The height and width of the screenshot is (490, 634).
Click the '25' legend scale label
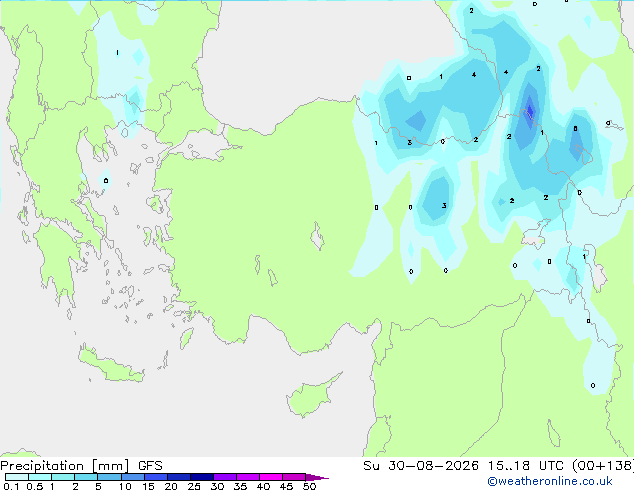(x=194, y=486)
